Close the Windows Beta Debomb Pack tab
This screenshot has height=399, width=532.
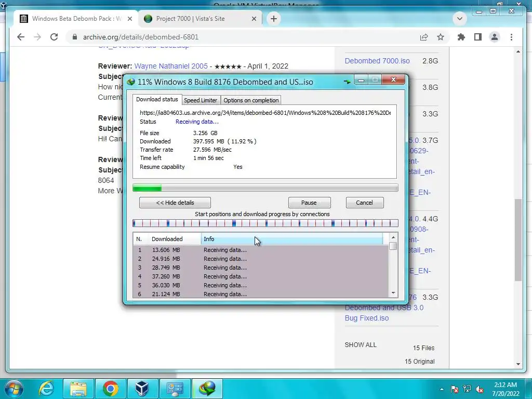129,19
